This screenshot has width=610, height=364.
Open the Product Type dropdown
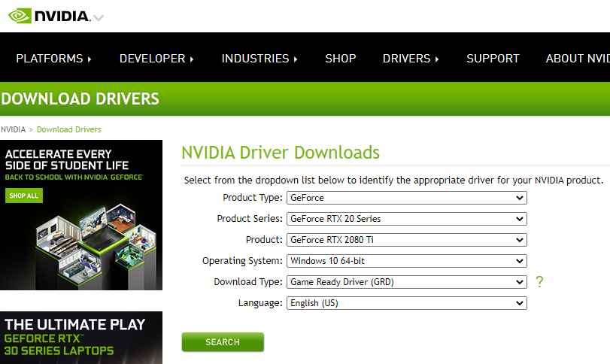pyautogui.click(x=406, y=198)
